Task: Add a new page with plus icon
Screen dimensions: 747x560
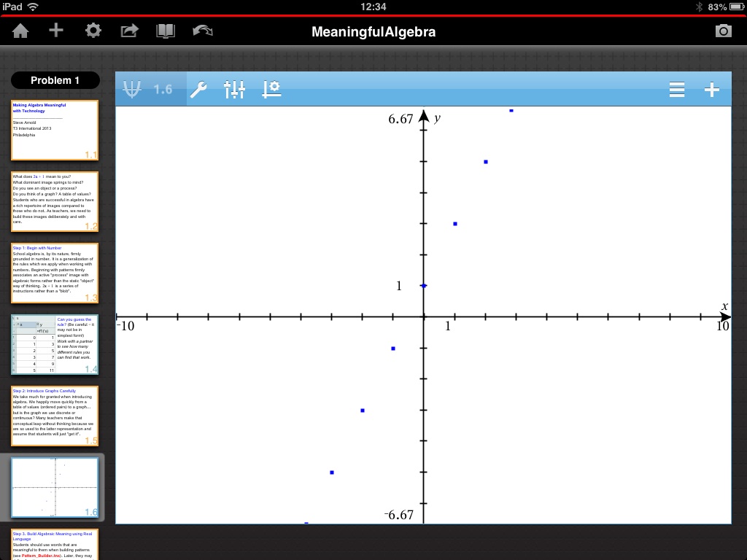Action: [x=56, y=31]
